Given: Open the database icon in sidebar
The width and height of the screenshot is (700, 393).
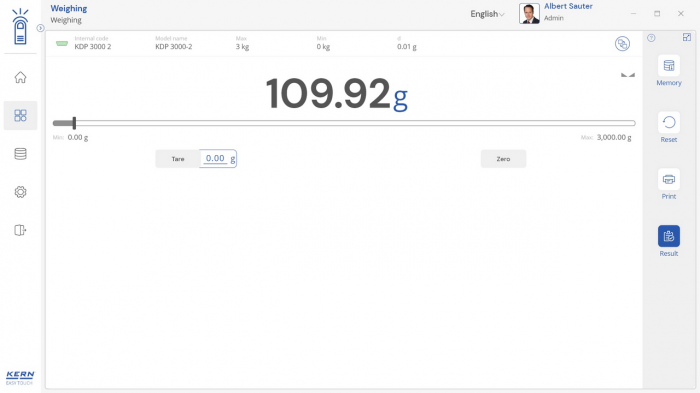Looking at the screenshot, I should (20, 154).
